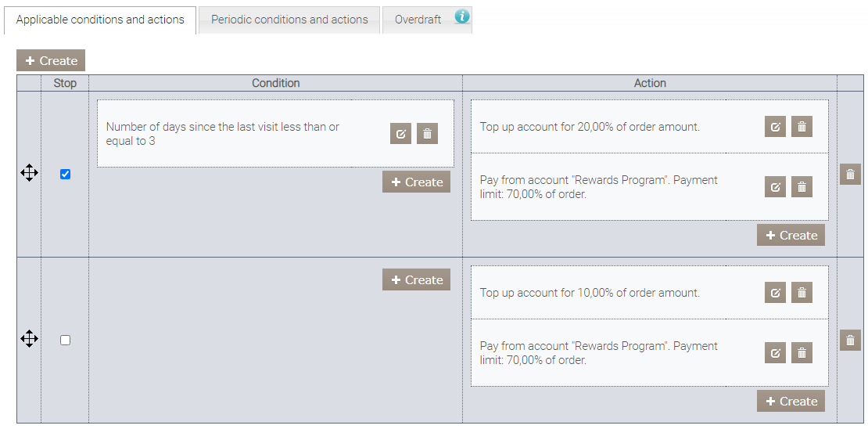Delete the entire second rule row
The image size is (868, 429).
(850, 340)
